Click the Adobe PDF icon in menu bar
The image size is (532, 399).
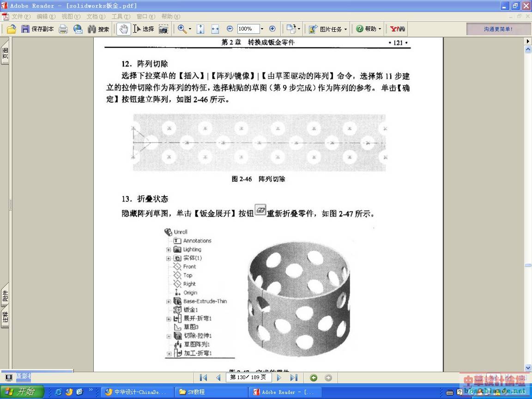coord(5,16)
